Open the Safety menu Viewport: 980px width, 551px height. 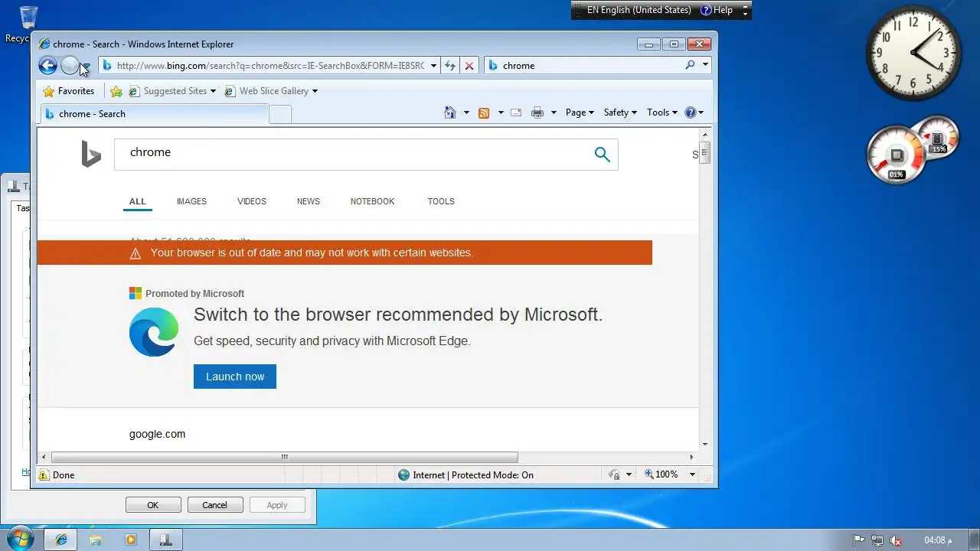point(620,112)
